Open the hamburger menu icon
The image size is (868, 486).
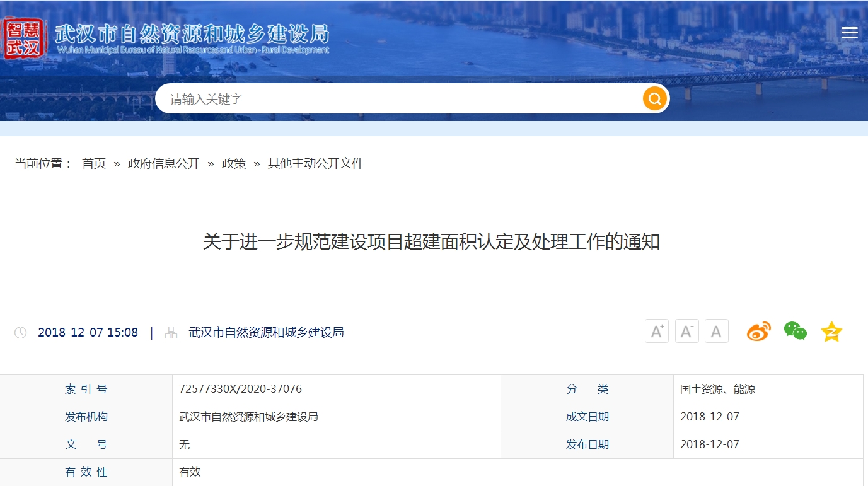(x=849, y=33)
